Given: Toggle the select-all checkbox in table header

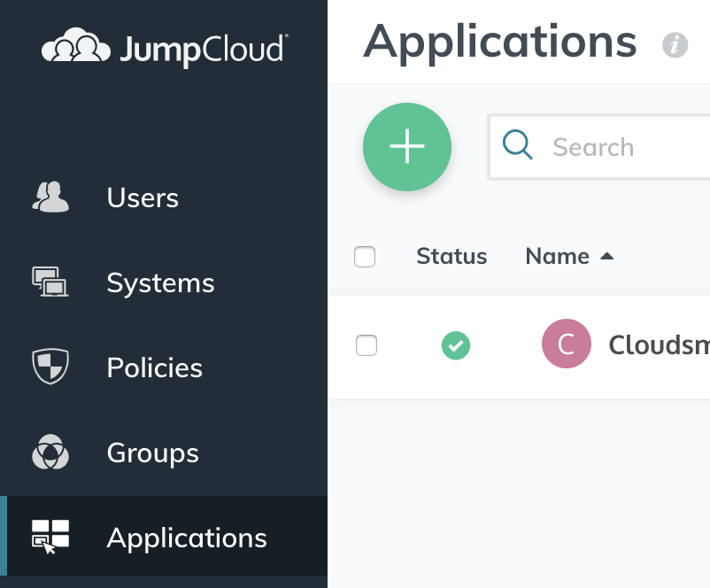Looking at the screenshot, I should click(x=365, y=257).
